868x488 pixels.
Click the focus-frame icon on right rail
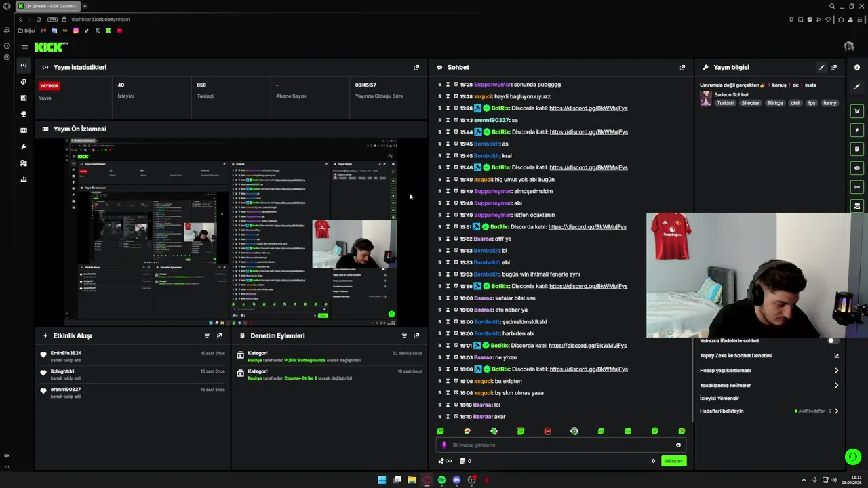click(x=857, y=111)
